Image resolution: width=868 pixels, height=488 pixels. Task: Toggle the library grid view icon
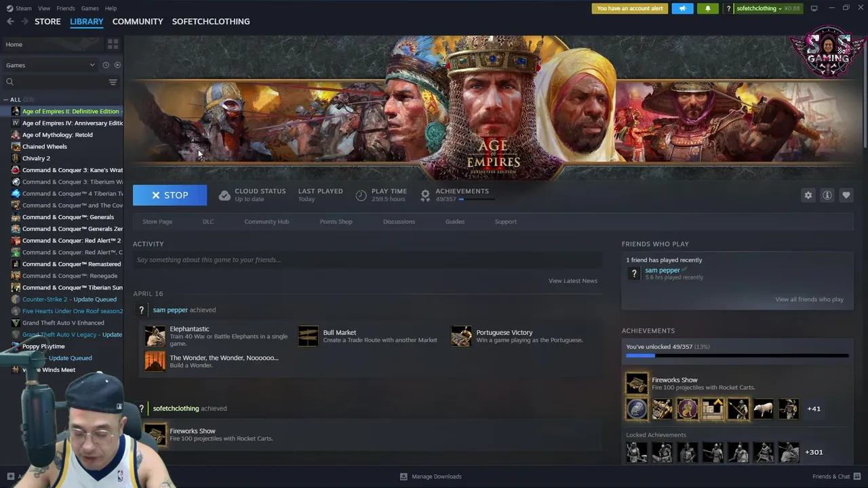click(113, 44)
